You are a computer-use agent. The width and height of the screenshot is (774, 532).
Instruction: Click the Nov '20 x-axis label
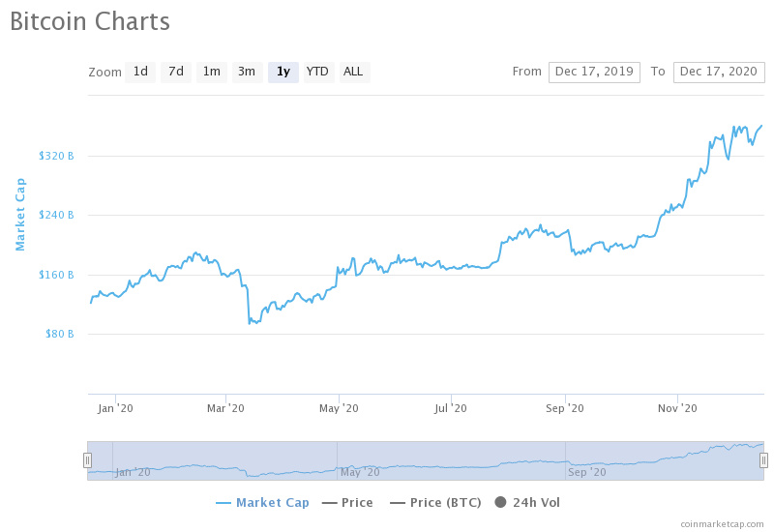pos(677,408)
